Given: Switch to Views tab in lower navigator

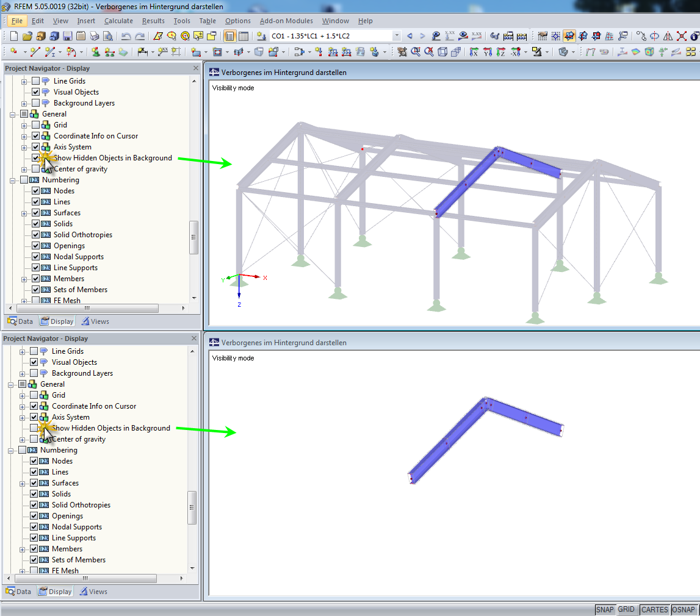Looking at the screenshot, I should [94, 592].
